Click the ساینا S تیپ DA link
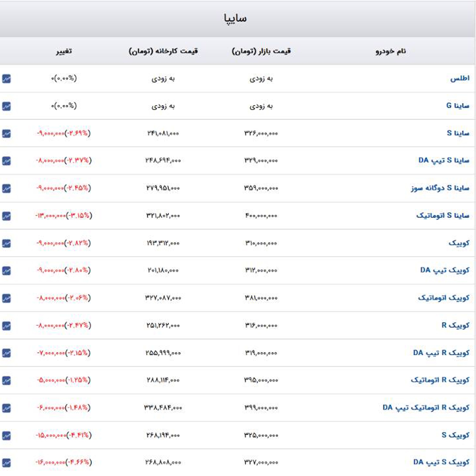This screenshot has width=476, height=476. [444, 161]
